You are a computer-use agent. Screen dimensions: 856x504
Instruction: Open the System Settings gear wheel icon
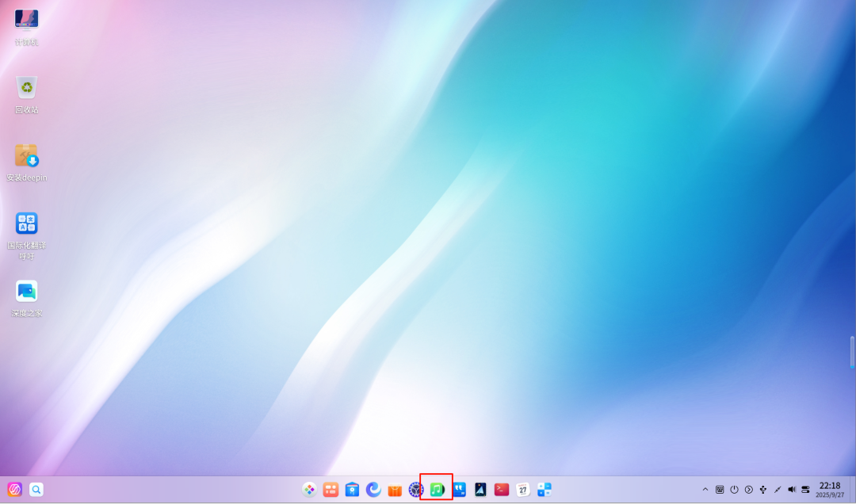(x=416, y=490)
